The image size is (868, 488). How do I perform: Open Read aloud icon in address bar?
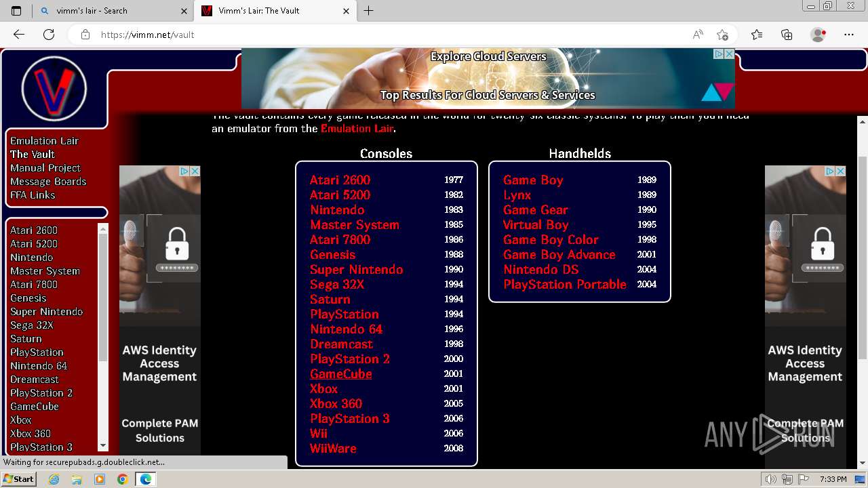click(x=697, y=35)
